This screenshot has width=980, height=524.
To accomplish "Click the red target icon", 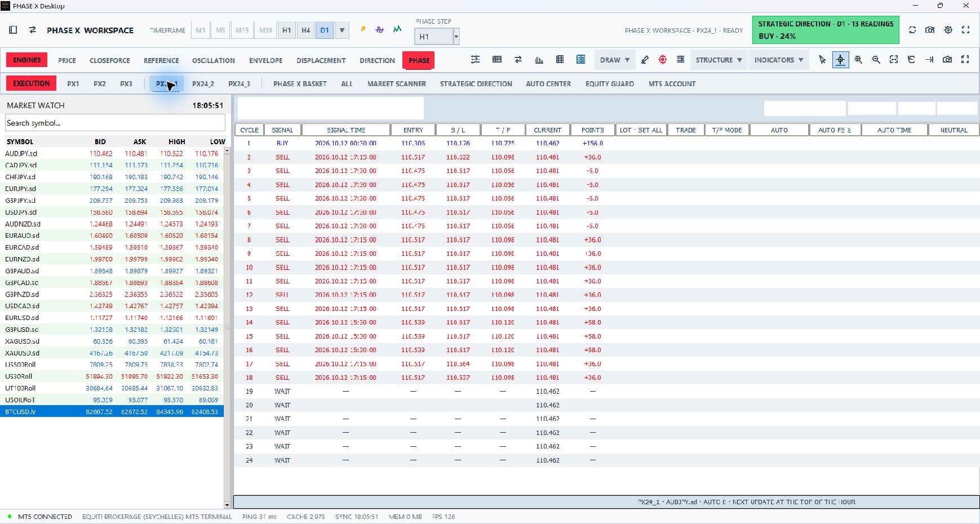I will tap(663, 60).
